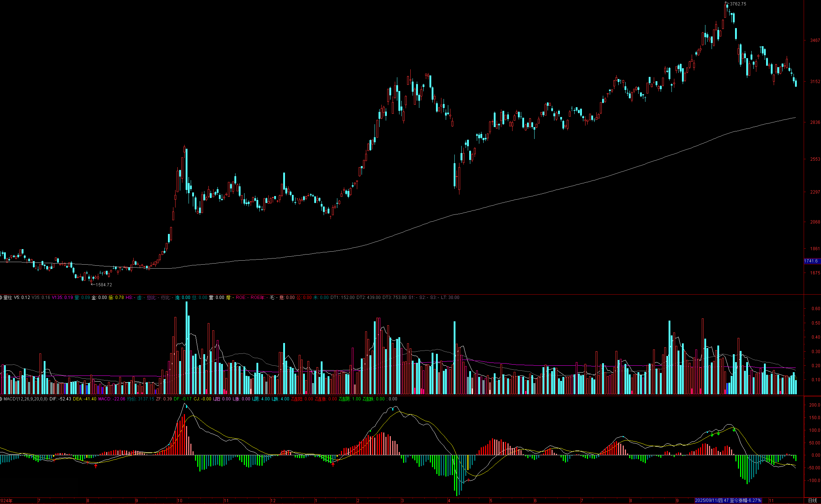The height and width of the screenshot is (504, 821).
Task: Click the 量柱 indicator panel settings icon
Action: (x=1, y=297)
